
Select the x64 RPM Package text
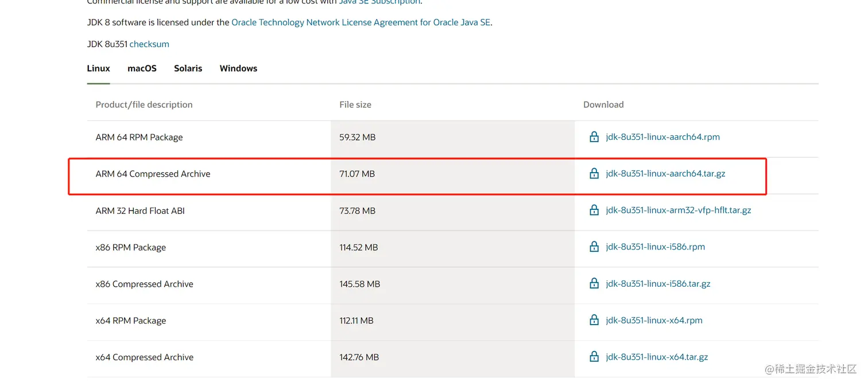[x=130, y=321]
